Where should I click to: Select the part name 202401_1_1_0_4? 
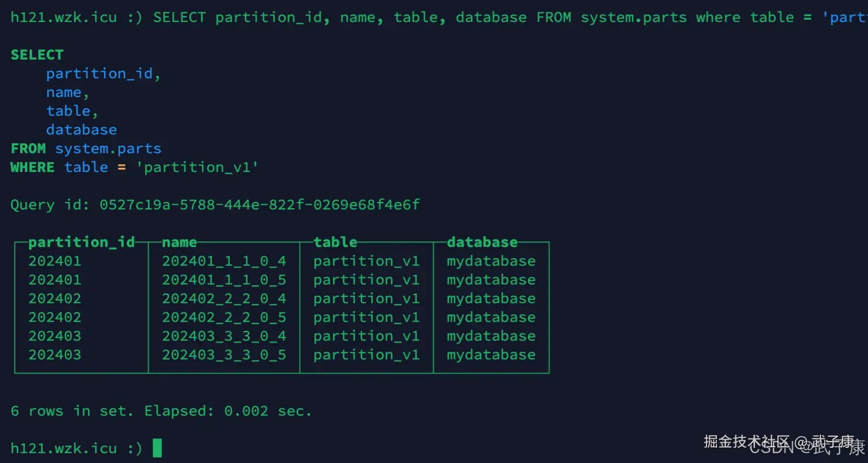224,261
